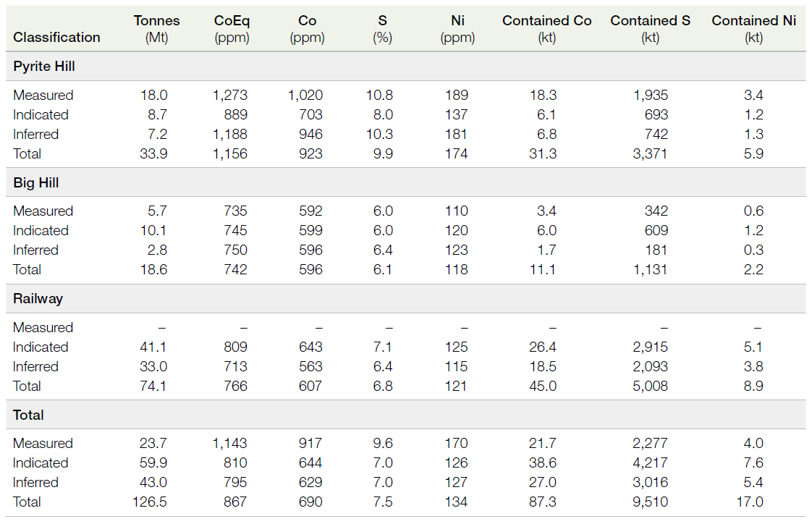Click Pyrite Hill Measured contained S 1,935
Viewport: 812px width, 524px height.
tap(651, 96)
